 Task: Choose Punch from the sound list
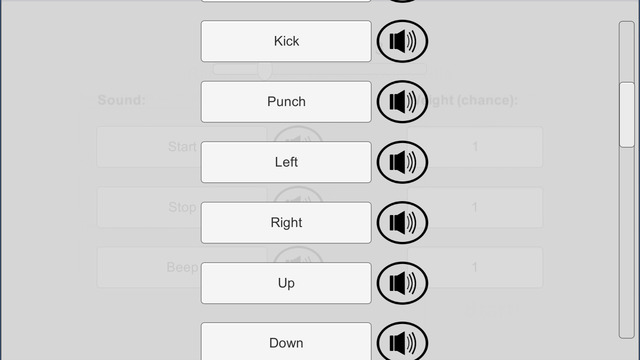(286, 102)
